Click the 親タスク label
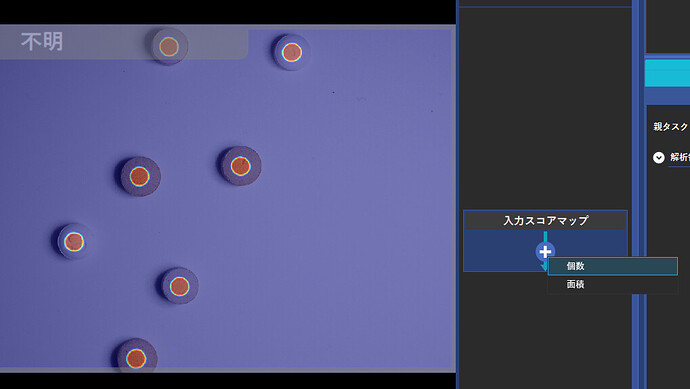 tap(671, 127)
